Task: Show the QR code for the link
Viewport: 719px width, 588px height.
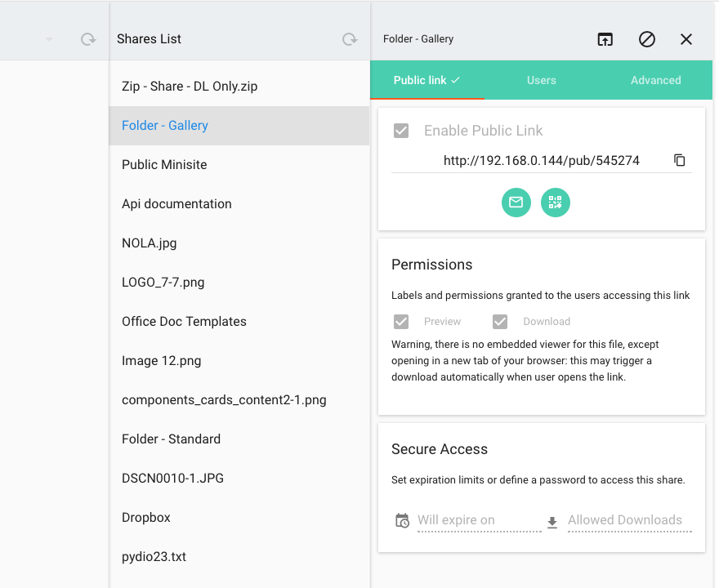Action: coord(556,203)
